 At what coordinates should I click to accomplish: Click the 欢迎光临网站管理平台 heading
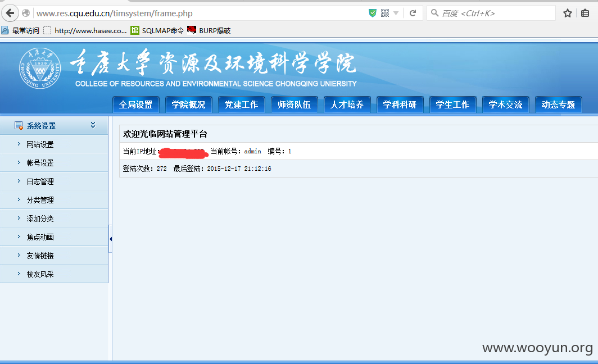point(165,134)
